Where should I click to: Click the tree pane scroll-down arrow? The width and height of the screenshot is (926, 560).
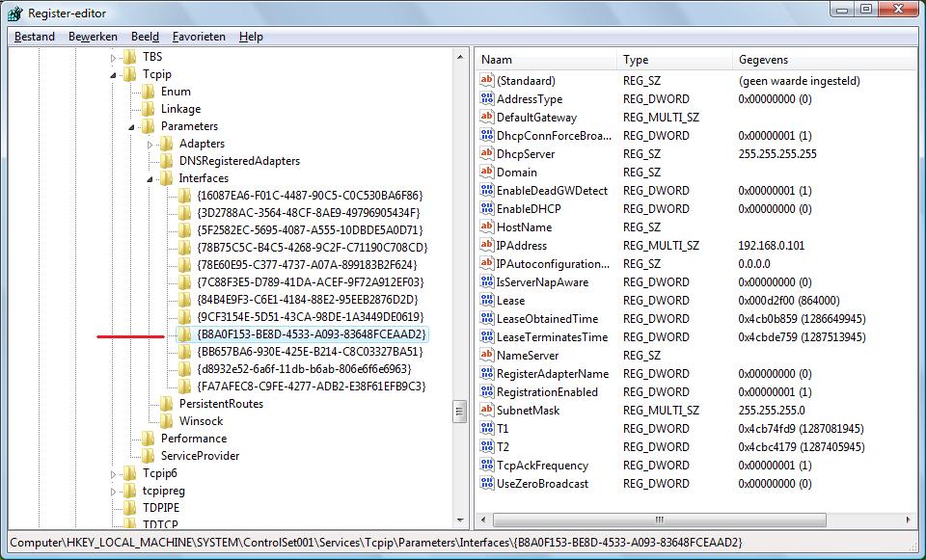(460, 520)
